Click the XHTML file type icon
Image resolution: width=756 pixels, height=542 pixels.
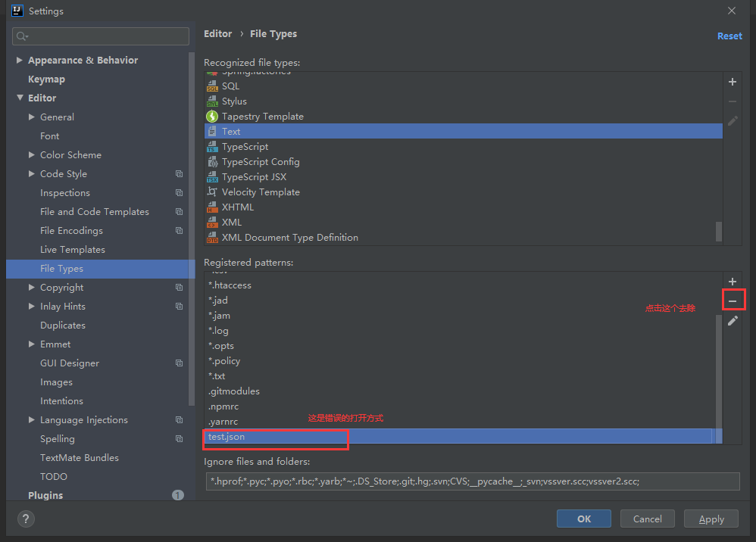212,207
